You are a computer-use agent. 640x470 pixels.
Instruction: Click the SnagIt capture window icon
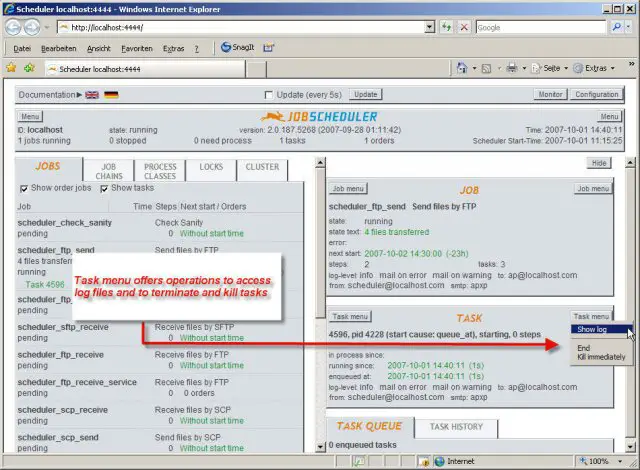point(269,48)
